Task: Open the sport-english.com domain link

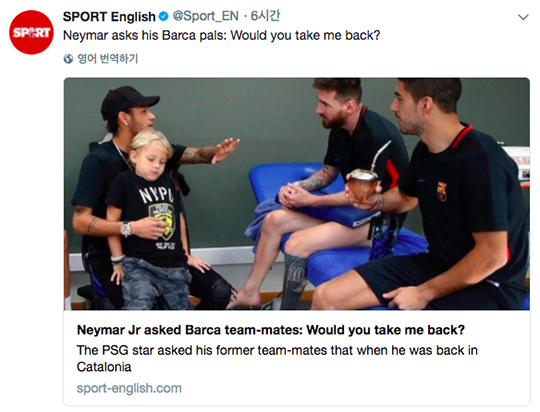Action: pos(129,388)
